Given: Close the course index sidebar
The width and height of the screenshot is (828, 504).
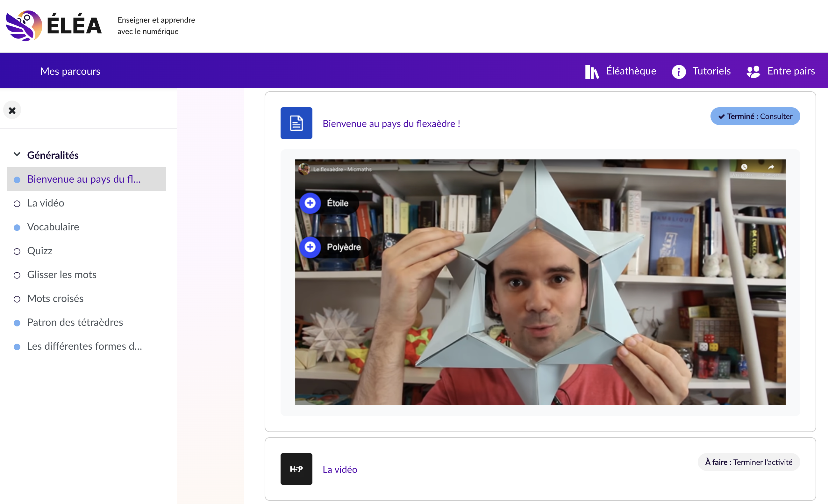Looking at the screenshot, I should click(12, 110).
